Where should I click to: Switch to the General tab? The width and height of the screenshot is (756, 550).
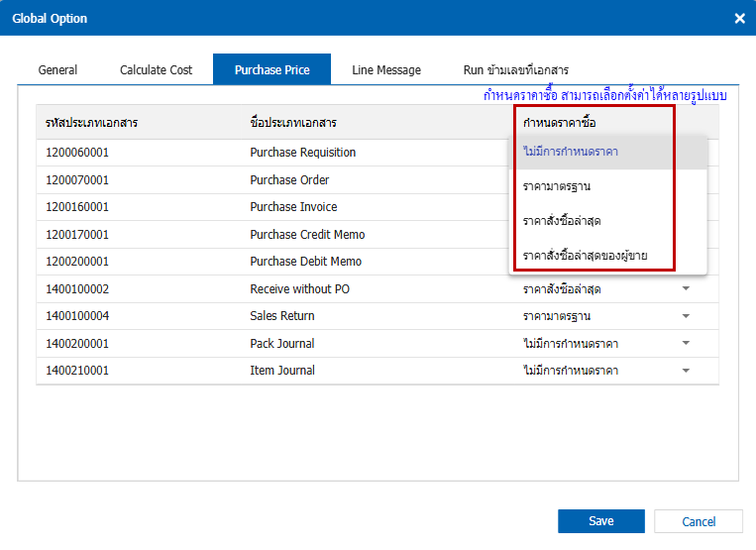(x=57, y=70)
